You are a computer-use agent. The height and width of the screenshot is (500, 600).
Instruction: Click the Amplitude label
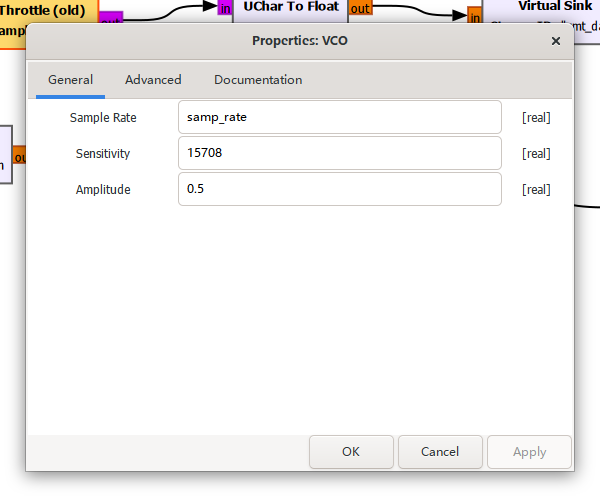pos(103,189)
